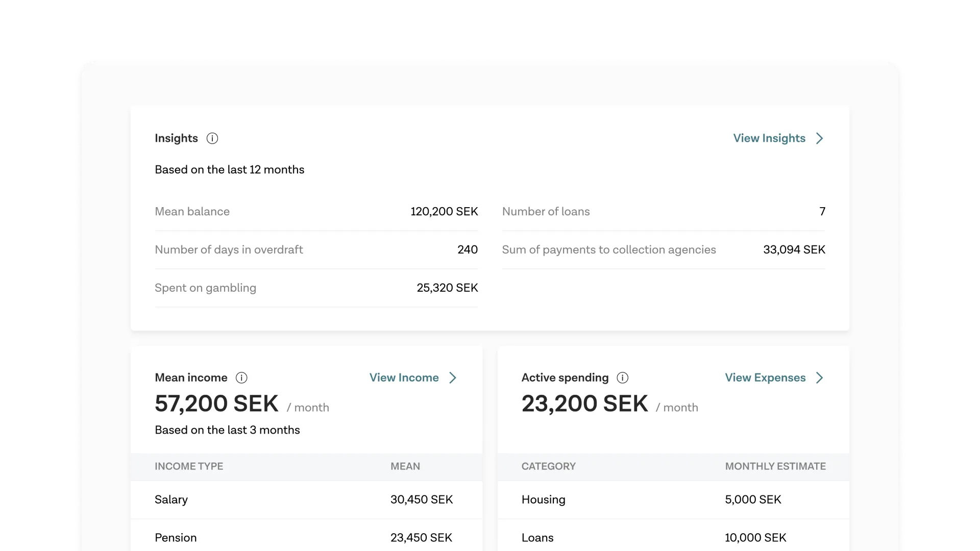
Task: Open the View Expenses link
Action: tap(765, 378)
